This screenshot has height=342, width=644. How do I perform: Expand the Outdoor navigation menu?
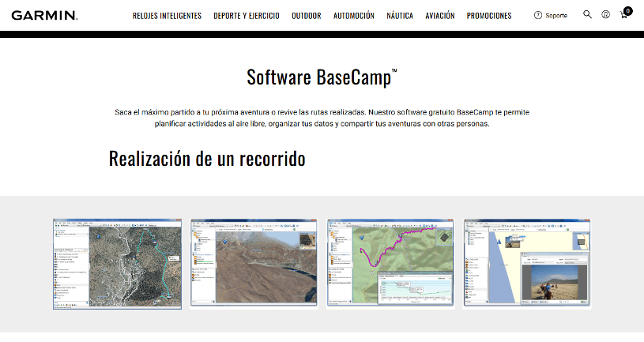pyautogui.click(x=307, y=16)
